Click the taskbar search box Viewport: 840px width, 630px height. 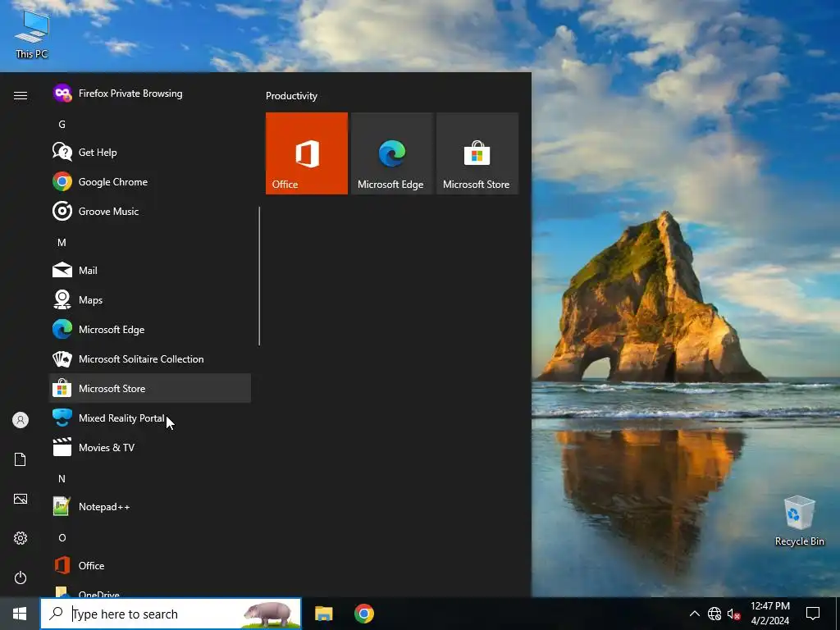(x=171, y=614)
